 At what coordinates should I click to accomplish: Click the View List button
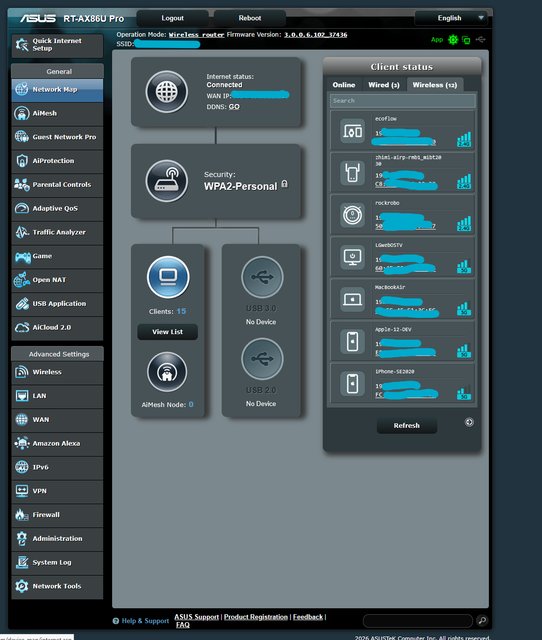pos(168,332)
